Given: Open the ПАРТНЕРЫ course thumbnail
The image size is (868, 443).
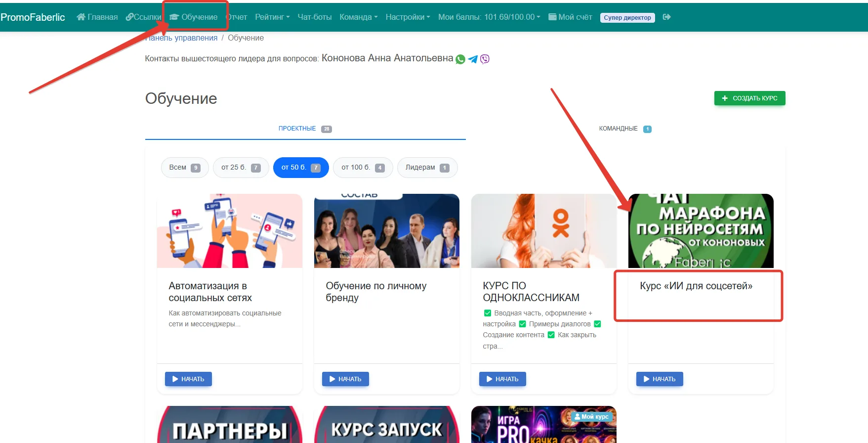Looking at the screenshot, I should coord(230,425).
